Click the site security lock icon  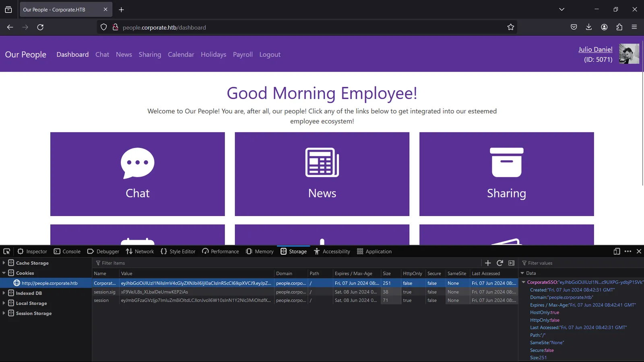[x=116, y=27]
